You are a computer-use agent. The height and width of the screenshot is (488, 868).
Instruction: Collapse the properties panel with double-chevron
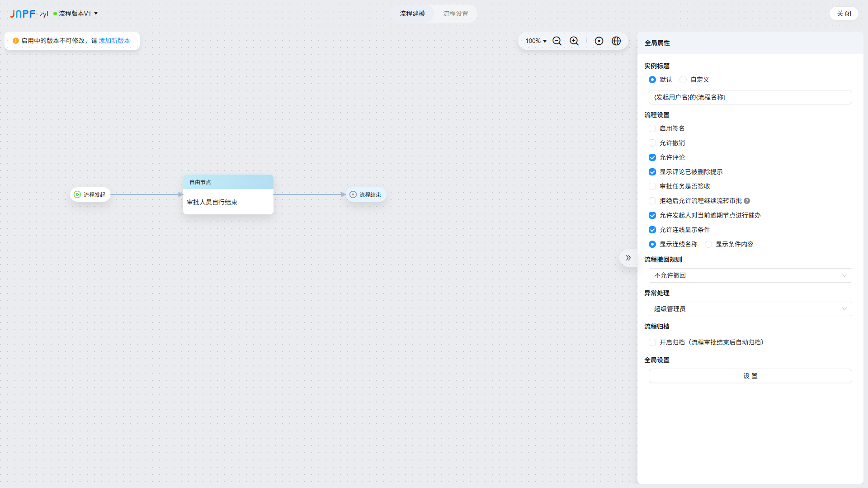click(628, 258)
